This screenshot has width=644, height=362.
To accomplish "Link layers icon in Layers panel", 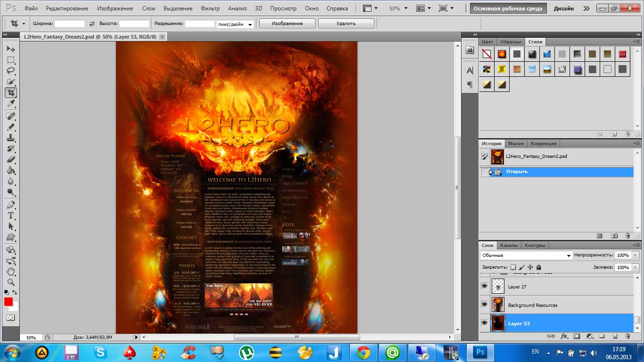I will pos(550,336).
